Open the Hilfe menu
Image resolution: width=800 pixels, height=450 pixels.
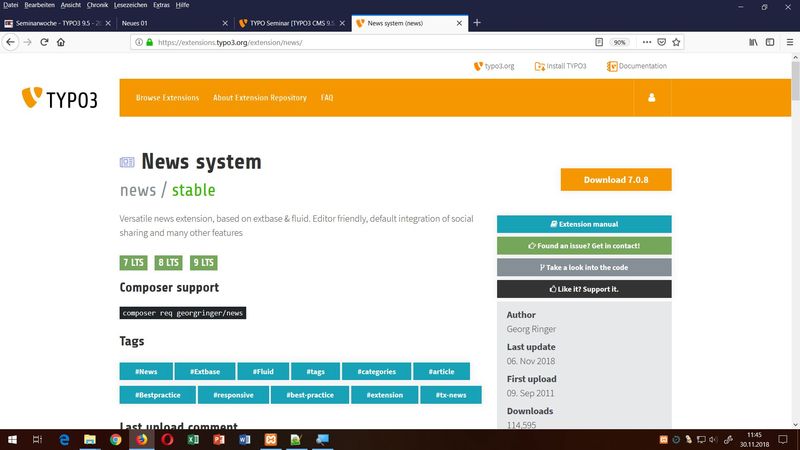coord(182,5)
